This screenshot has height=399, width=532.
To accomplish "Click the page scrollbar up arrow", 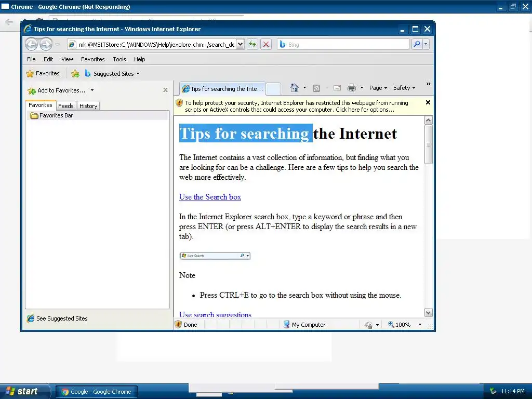I will pyautogui.click(x=428, y=121).
